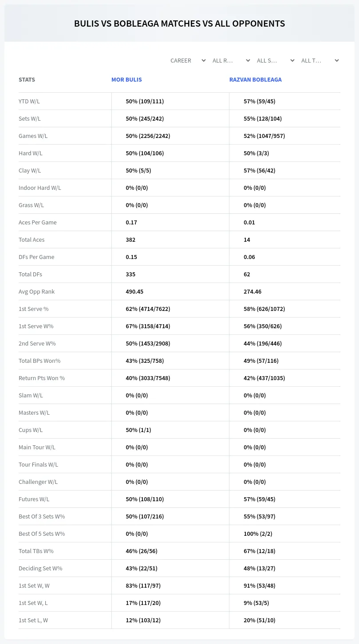Viewport: 359px width, 644px height.
Task: Select the Avg Opp Rank row label
Action: [x=36, y=291]
